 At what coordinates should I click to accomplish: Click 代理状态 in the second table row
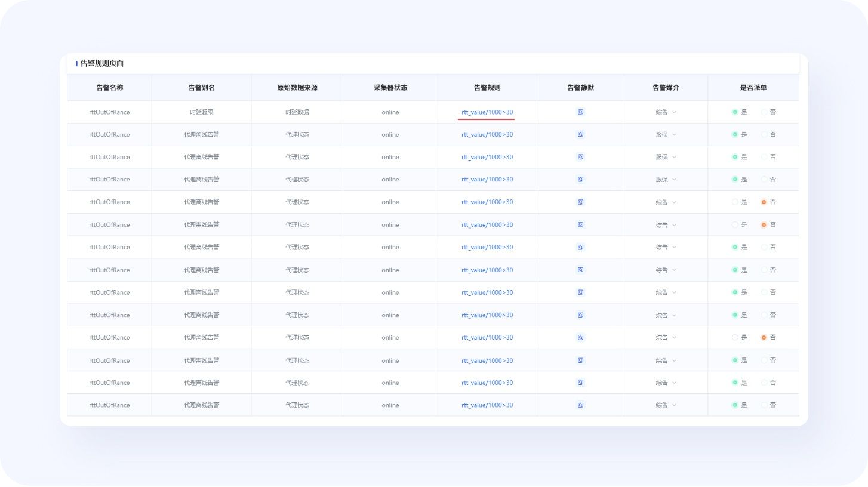(x=297, y=134)
